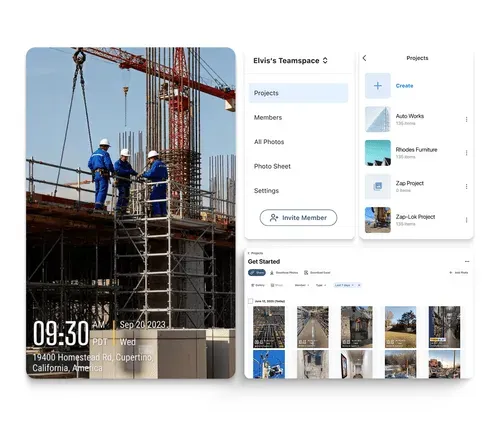Viewport: 500px width, 426px height.
Task: Follow the Projects breadcrumb above Get Started
Action: click(257, 253)
